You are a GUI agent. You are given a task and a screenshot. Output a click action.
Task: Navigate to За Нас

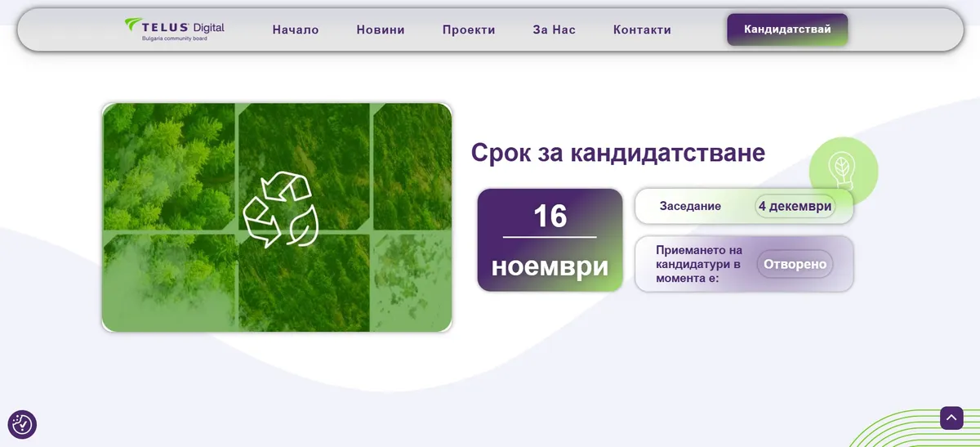[x=555, y=29]
